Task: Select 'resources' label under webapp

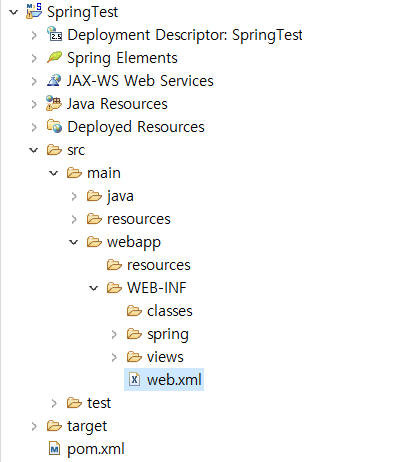Action: click(x=158, y=265)
